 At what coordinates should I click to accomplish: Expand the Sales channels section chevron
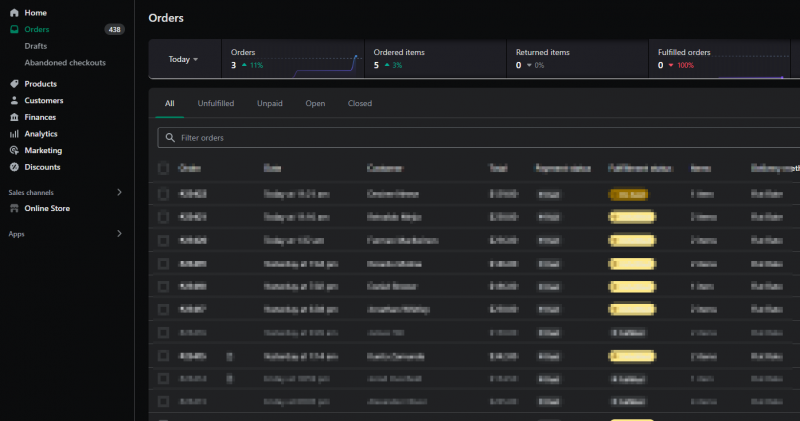click(x=119, y=192)
